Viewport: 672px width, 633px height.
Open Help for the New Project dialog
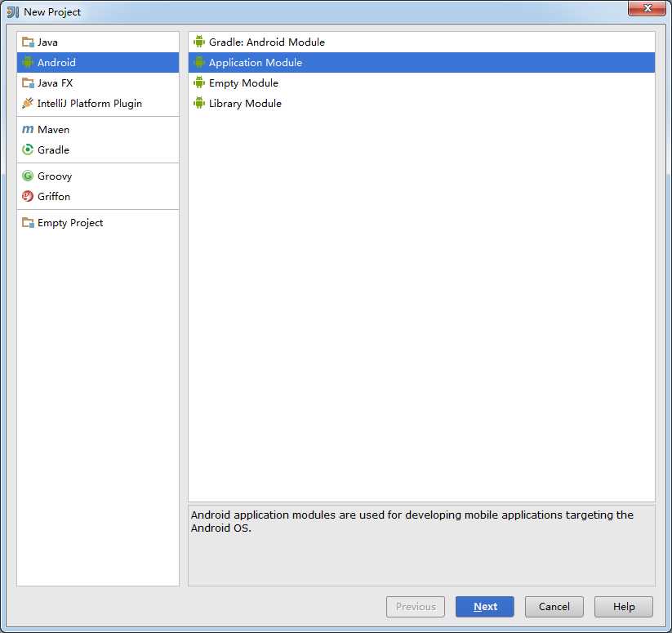[624, 606]
